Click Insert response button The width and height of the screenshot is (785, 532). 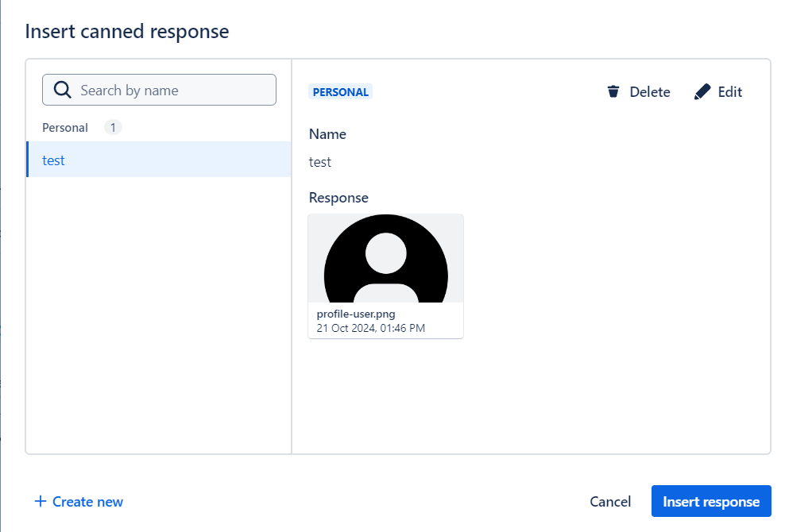[711, 501]
